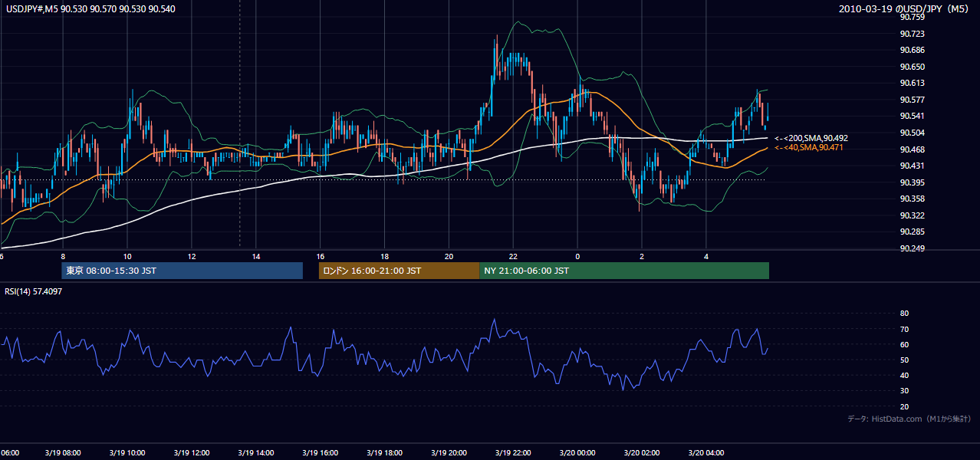Click the 90.395 price axis label
This screenshot has height=460, width=980.
pos(912,182)
